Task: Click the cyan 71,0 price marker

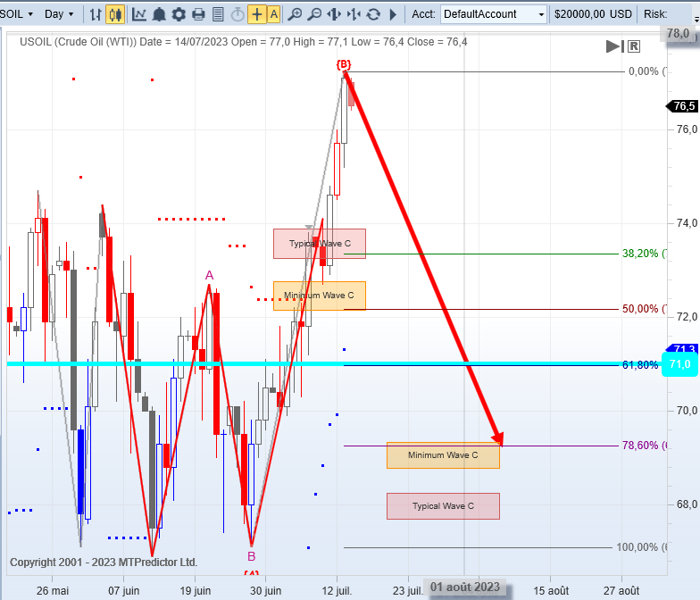Action: click(679, 364)
